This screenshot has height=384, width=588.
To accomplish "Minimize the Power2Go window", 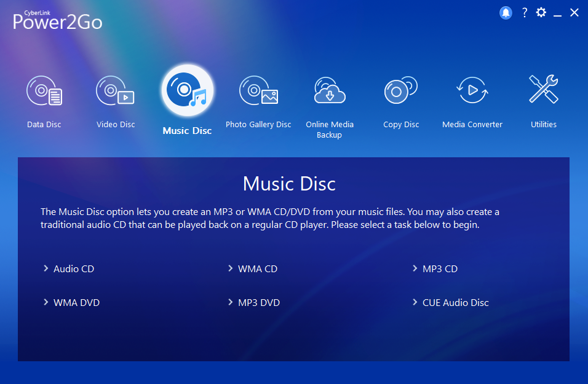I will click(x=558, y=15).
